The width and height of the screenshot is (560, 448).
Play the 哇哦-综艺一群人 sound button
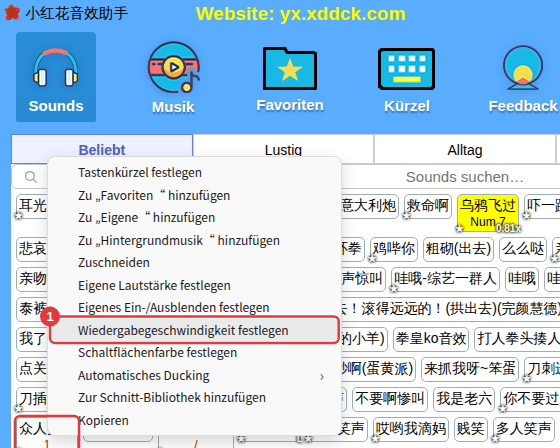click(445, 279)
